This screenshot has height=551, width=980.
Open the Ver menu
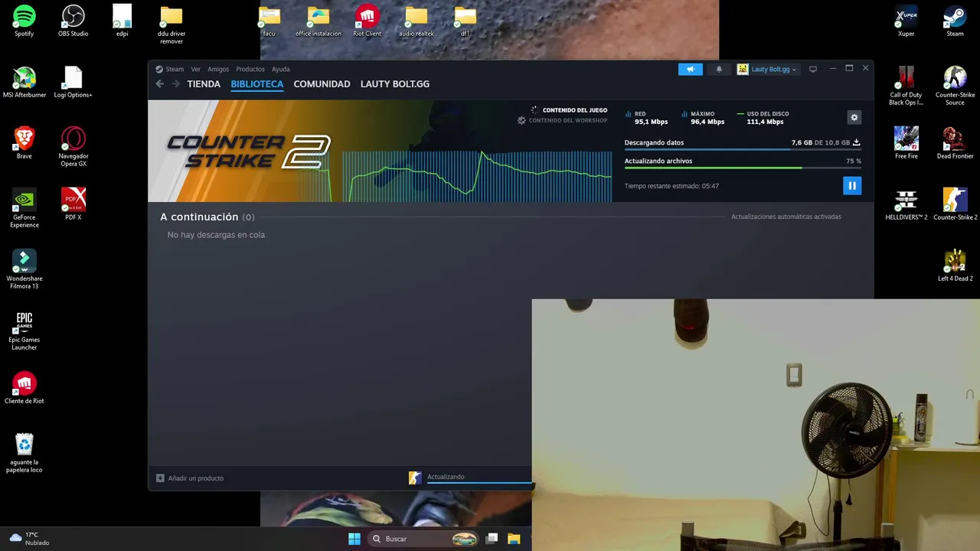pyautogui.click(x=196, y=69)
